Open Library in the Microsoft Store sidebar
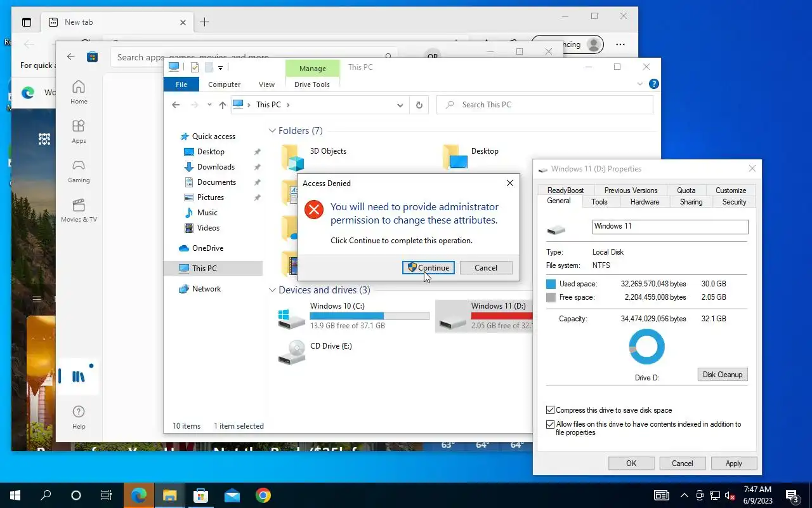The image size is (812, 508). pos(79,377)
